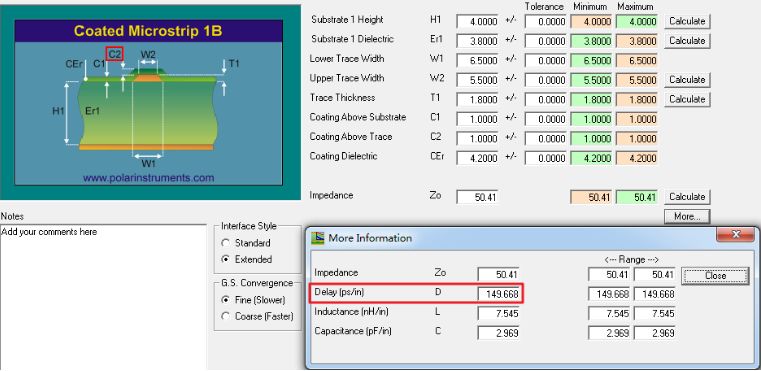The height and width of the screenshot is (371, 761).
Task: Click the Er1 dielectric value field
Action: 478,41
